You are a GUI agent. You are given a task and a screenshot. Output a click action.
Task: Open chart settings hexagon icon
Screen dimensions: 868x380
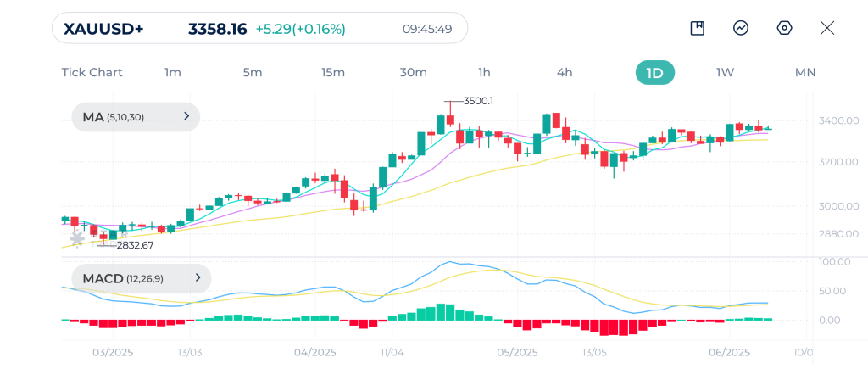[785, 28]
